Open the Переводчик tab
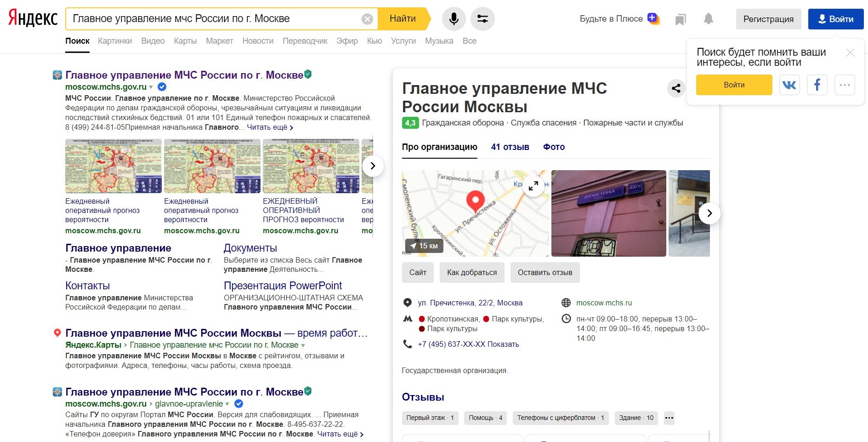 pos(305,41)
